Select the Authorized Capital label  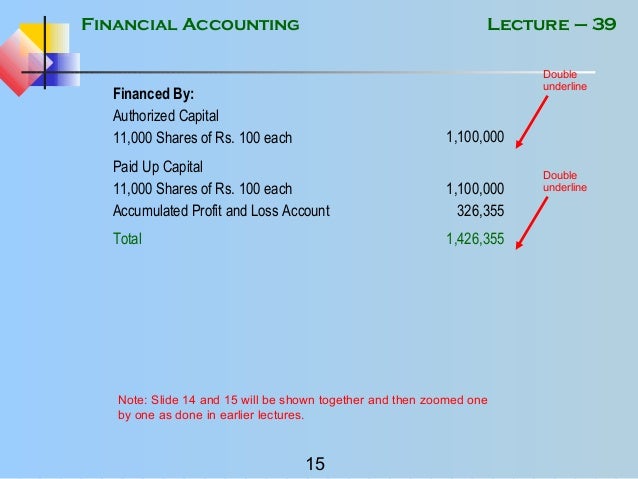pyautogui.click(x=164, y=116)
